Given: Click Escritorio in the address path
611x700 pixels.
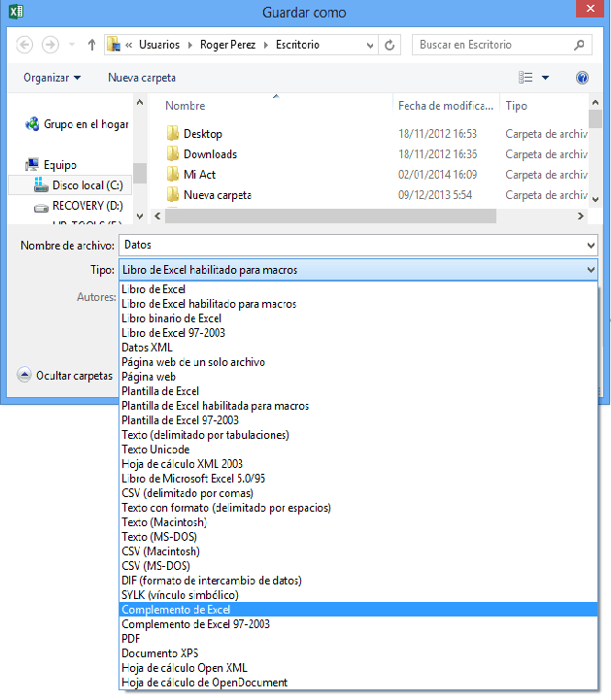Looking at the screenshot, I should click(x=297, y=45).
